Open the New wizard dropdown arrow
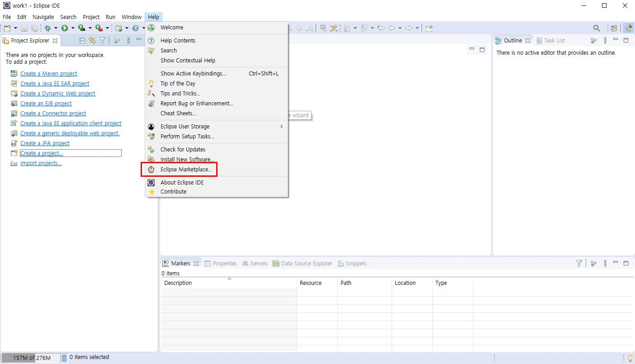The height and width of the screenshot is (364, 635). (16, 28)
